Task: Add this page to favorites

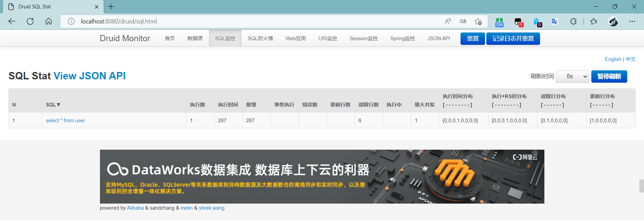Action: tap(478, 21)
